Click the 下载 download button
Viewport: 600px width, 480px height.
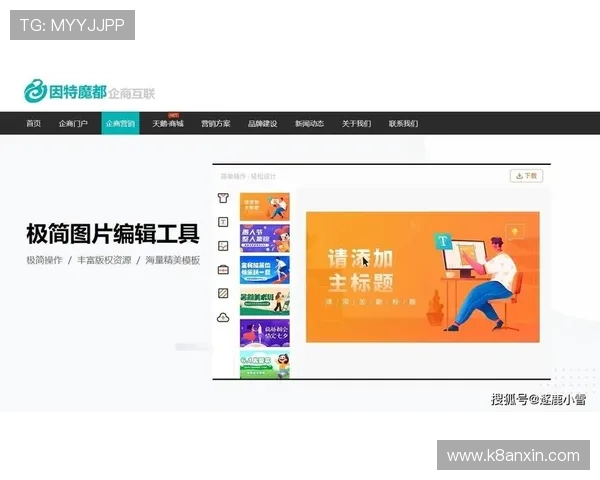[527, 176]
